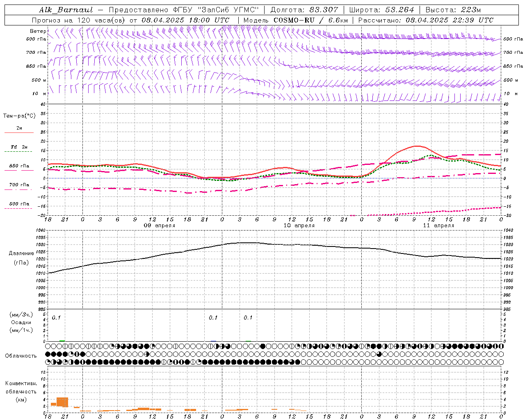Click the 10 апреля date label
525x420 pixels.
coord(299,226)
